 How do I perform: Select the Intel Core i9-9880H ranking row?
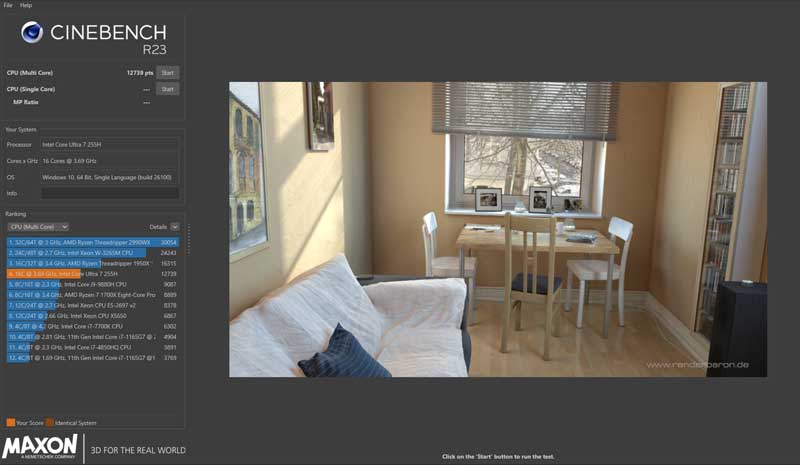[92, 284]
